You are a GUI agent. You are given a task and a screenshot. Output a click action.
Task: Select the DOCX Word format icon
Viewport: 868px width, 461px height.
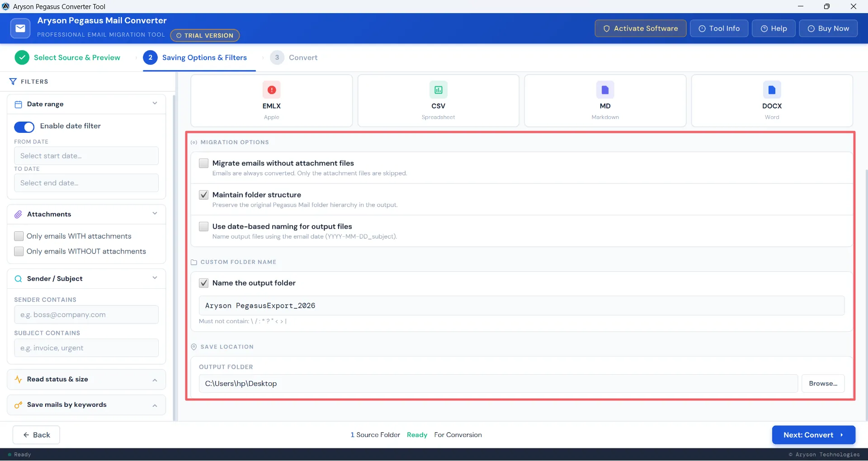tap(772, 90)
